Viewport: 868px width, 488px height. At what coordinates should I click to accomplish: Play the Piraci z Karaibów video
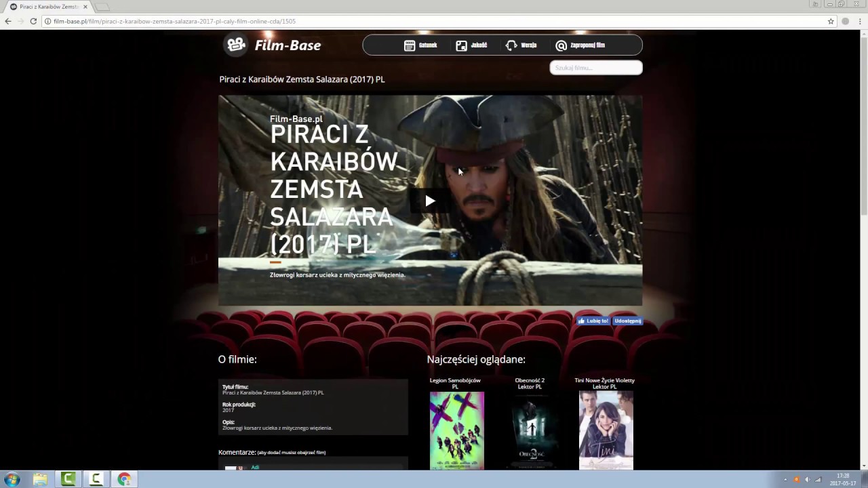pos(430,201)
